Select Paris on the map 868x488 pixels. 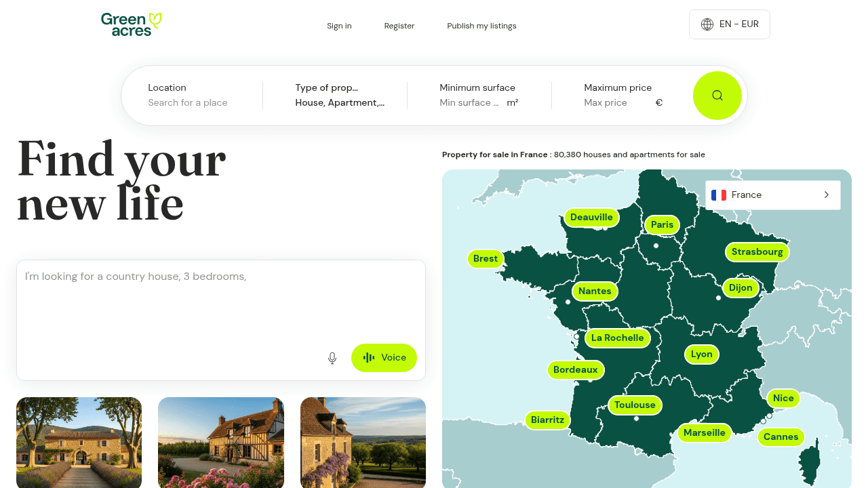click(663, 225)
